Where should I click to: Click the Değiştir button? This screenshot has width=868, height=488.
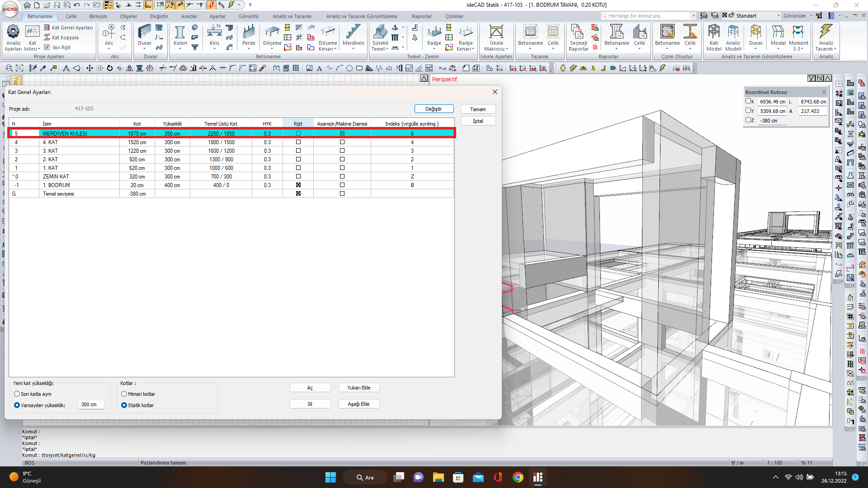(434, 109)
